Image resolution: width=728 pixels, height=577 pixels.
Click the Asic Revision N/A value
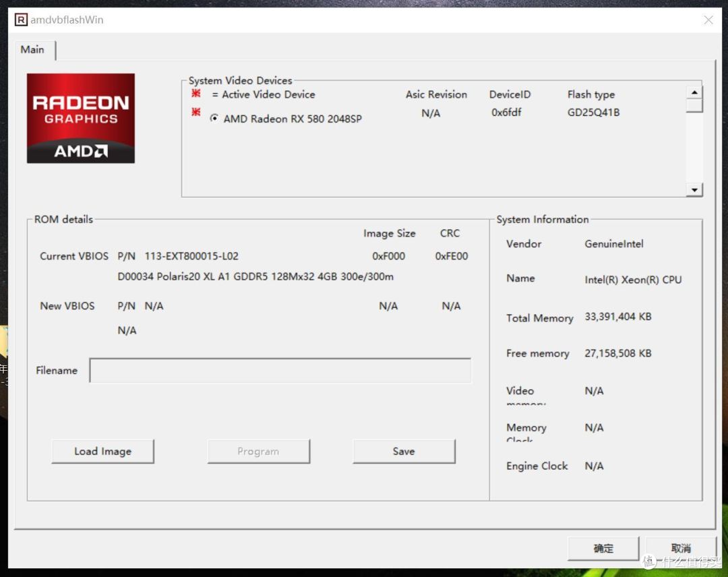coord(431,113)
